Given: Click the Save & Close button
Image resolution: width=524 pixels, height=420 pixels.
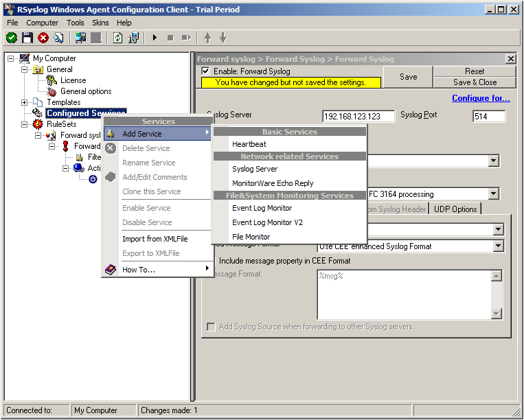Looking at the screenshot, I should (475, 82).
